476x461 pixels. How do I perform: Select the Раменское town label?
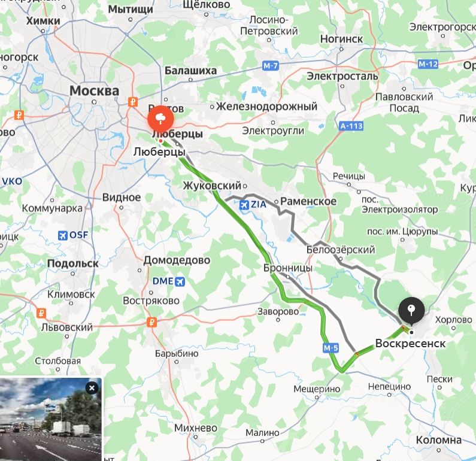coord(308,201)
